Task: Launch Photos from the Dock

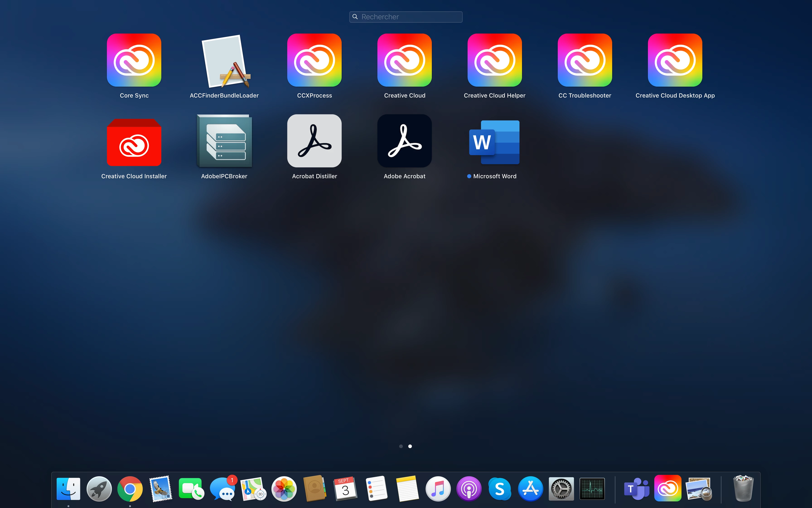Action: click(284, 488)
